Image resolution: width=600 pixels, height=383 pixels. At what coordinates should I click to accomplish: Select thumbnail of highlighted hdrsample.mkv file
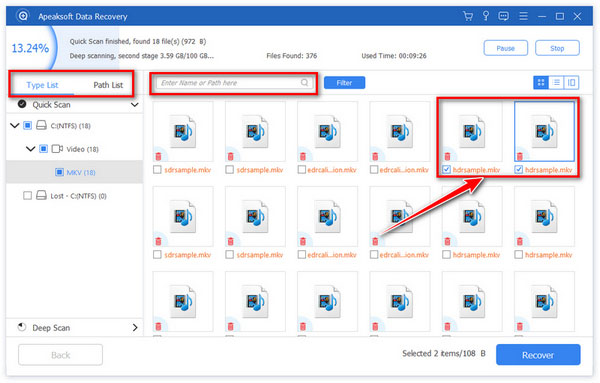tap(544, 132)
